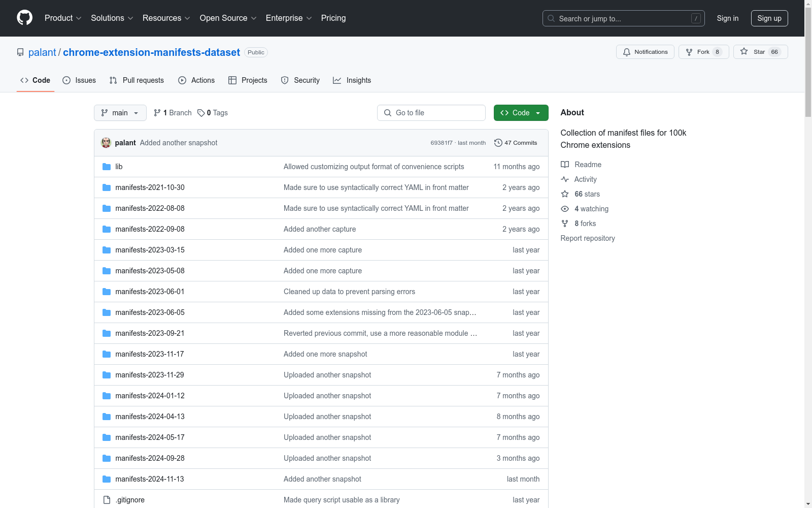Switch to the Issues tab

pyautogui.click(x=79, y=80)
